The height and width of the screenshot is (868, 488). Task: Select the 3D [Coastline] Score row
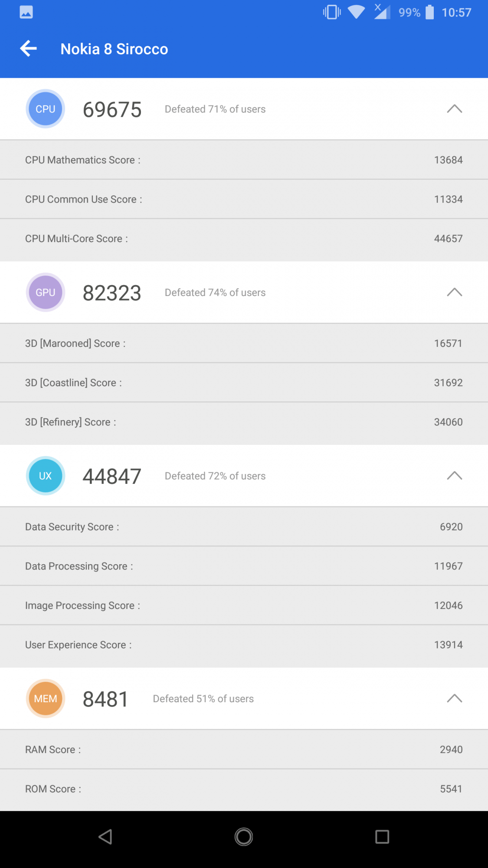click(x=244, y=383)
